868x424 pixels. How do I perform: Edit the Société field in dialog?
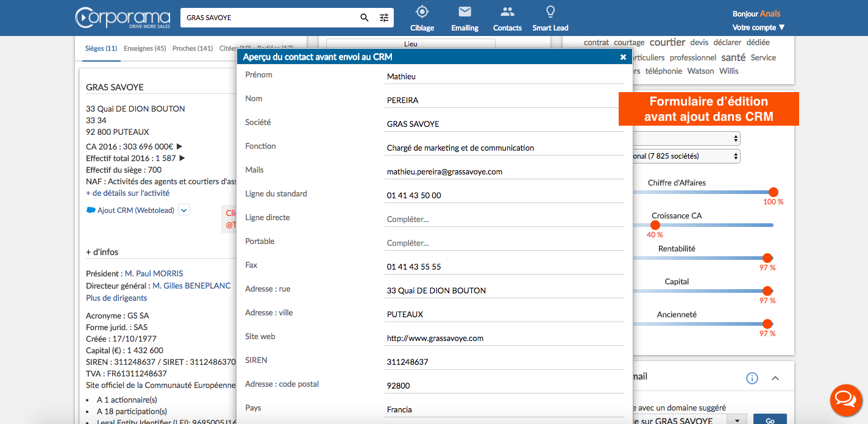504,124
